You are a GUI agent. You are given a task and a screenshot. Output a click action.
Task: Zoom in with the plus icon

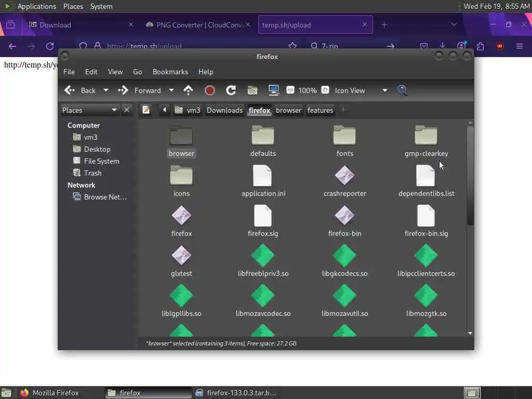[x=325, y=90]
